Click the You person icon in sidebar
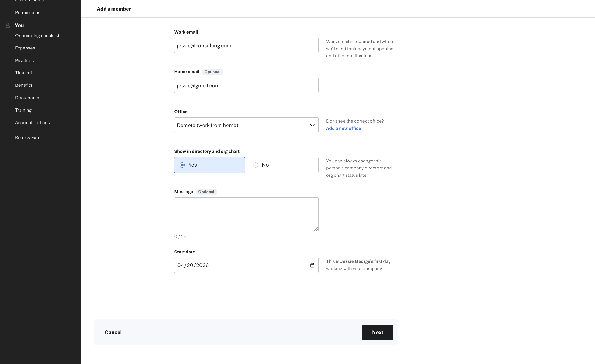The height and width of the screenshot is (364, 595). (x=8, y=25)
